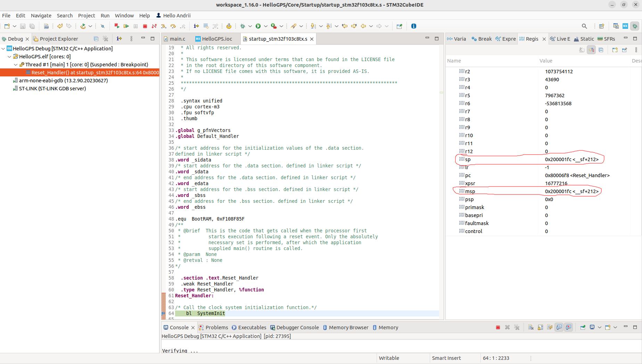This screenshot has width=642, height=364.
Task: Click the Step Over button
Action: [x=173, y=26]
